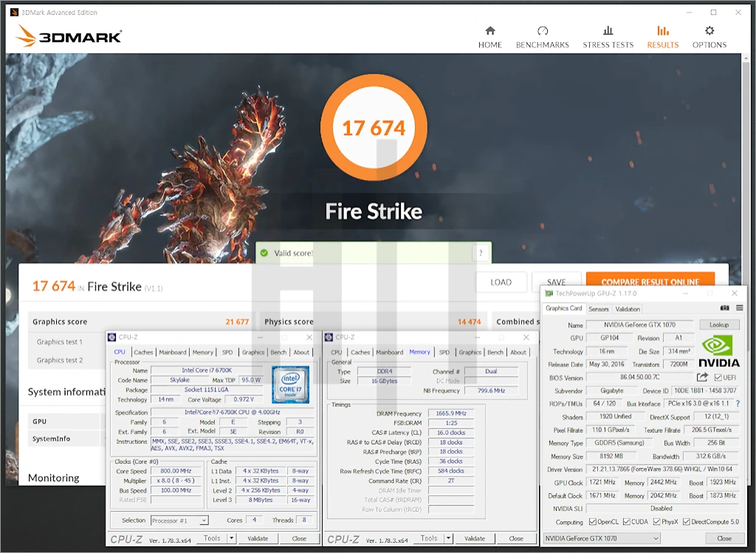Switch to Caches tab in left CPU-Z
Image resolution: width=756 pixels, height=553 pixels.
[143, 352]
